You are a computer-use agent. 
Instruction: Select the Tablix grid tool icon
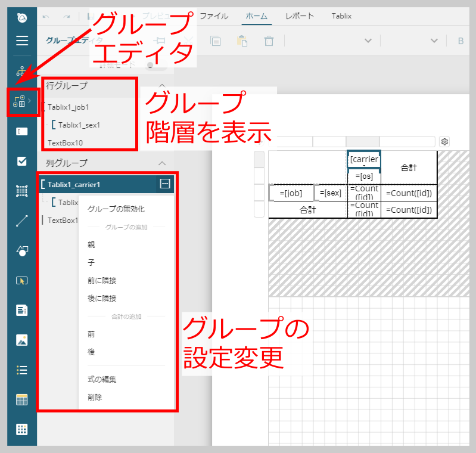tap(22, 429)
